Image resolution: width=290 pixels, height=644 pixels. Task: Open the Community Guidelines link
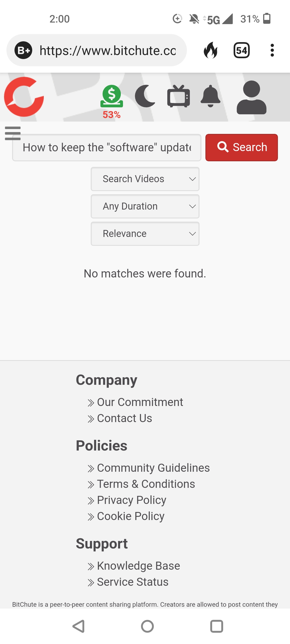click(153, 468)
